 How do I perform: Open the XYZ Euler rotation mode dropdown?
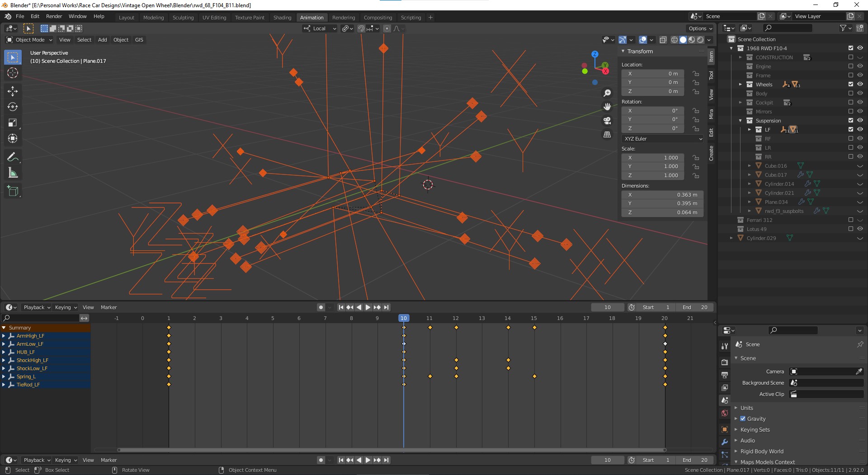click(662, 139)
